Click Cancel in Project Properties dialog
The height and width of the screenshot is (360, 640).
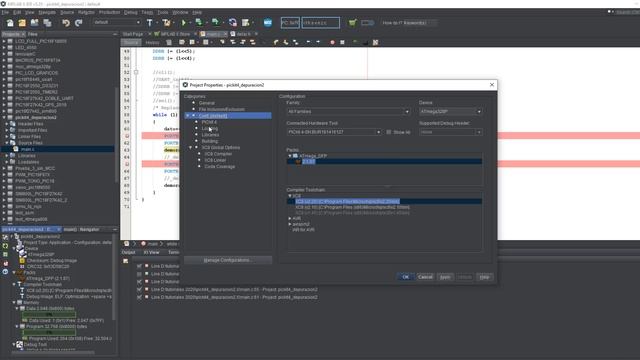click(425, 277)
